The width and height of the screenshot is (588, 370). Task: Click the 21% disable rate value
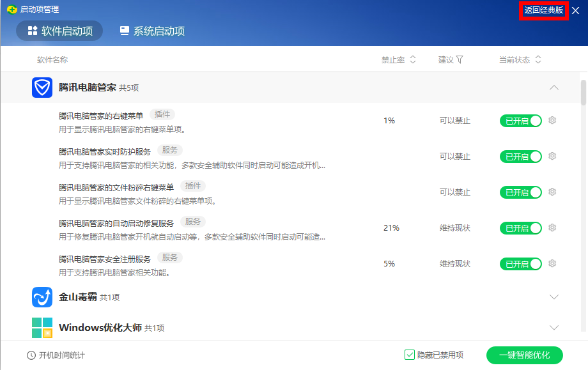coord(392,228)
